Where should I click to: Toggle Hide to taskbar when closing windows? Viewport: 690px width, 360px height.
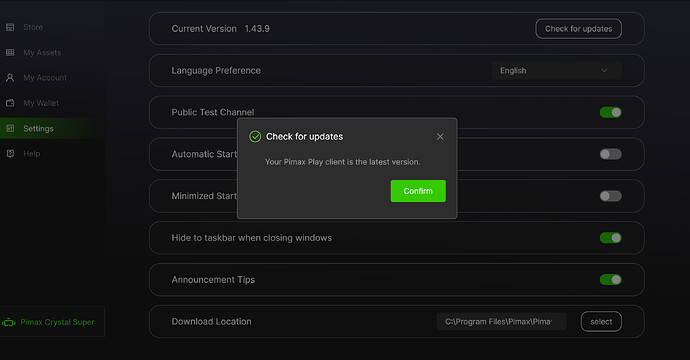point(610,238)
